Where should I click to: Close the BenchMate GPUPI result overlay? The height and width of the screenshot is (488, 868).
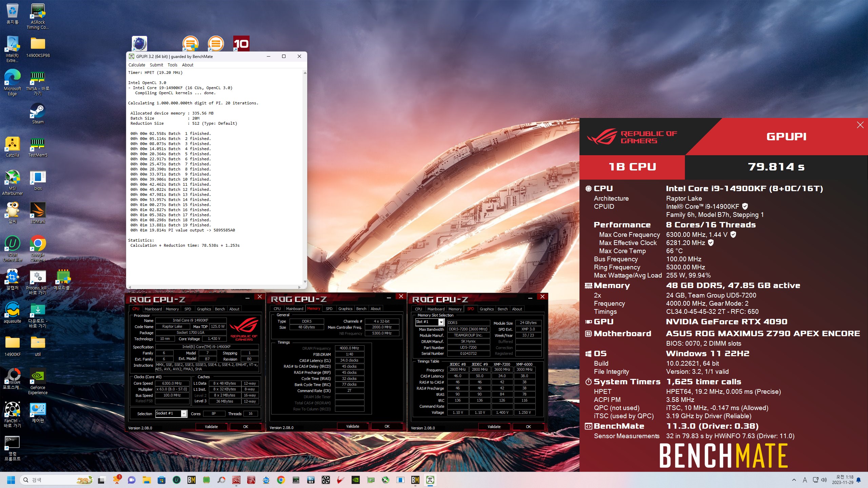(860, 125)
